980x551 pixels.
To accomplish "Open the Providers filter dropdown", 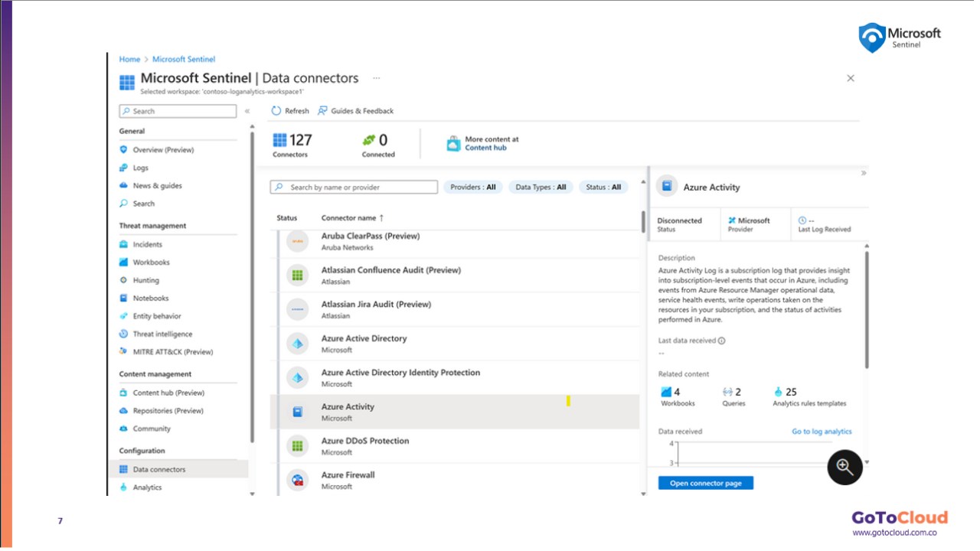I will coord(473,187).
